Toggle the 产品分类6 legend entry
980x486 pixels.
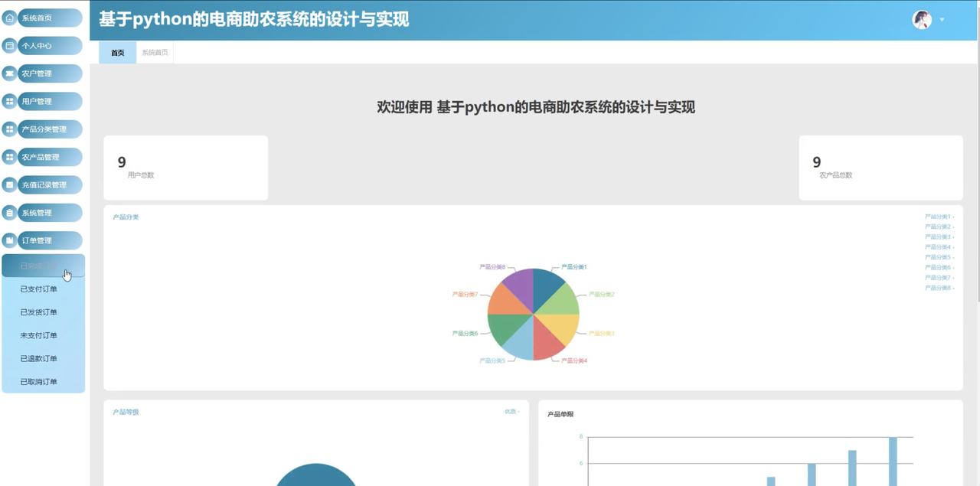[x=939, y=267]
